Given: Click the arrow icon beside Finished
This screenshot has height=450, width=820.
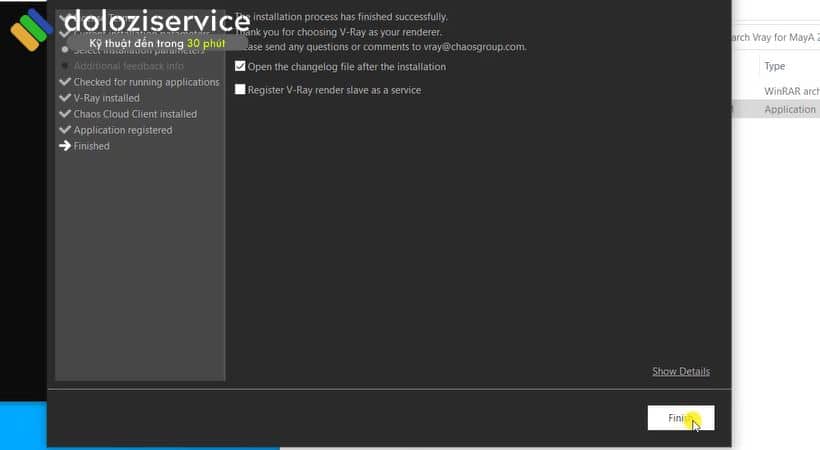Looking at the screenshot, I should point(65,146).
